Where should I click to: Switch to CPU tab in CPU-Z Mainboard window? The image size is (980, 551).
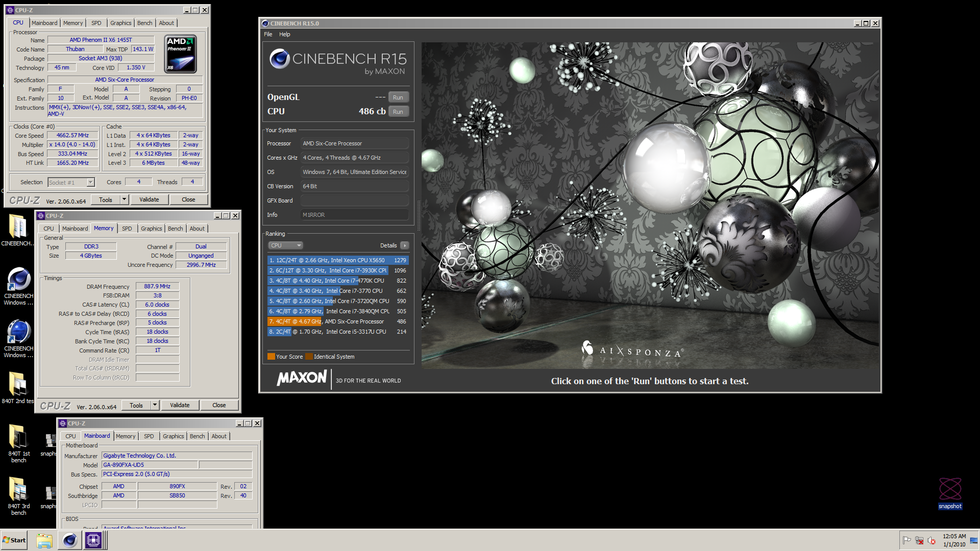pos(70,436)
